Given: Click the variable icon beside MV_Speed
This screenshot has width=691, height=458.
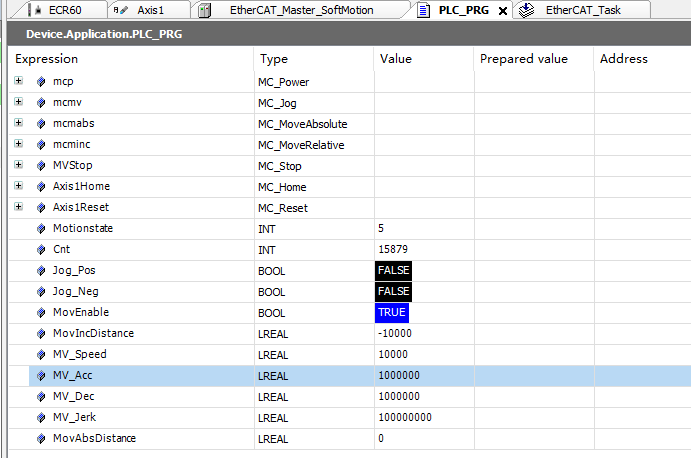Looking at the screenshot, I should 41,355.
